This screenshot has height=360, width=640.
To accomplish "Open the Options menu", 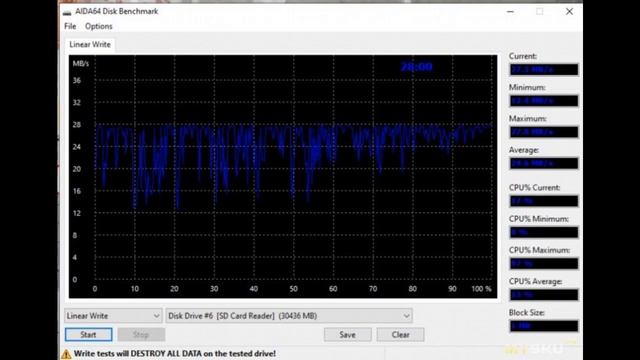I will tap(98, 26).
